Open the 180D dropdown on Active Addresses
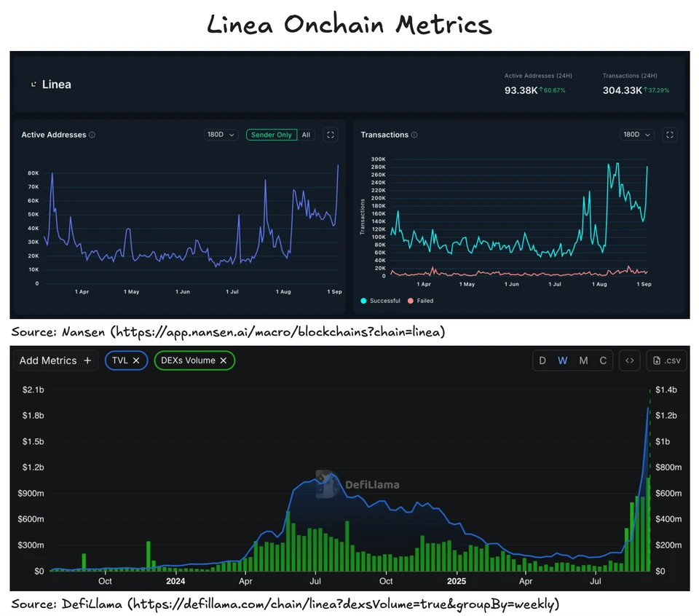This screenshot has height=616, width=699. coord(221,135)
